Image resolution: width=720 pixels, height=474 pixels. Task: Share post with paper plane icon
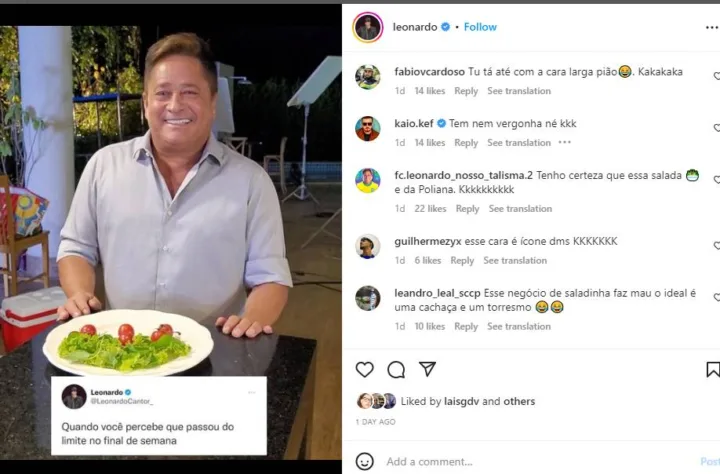(x=427, y=369)
